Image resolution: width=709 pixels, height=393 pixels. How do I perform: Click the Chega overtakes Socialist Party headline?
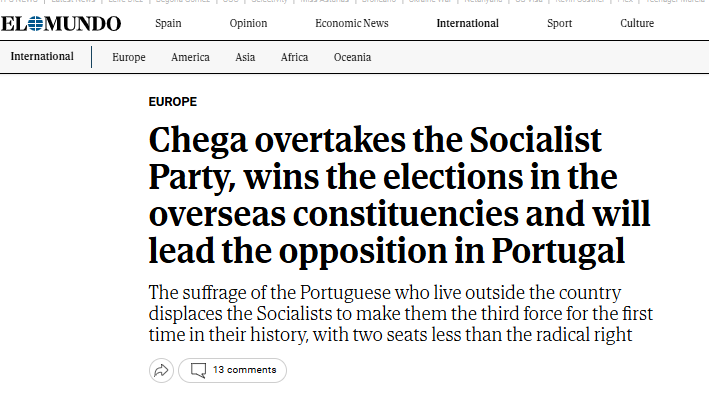(x=399, y=195)
